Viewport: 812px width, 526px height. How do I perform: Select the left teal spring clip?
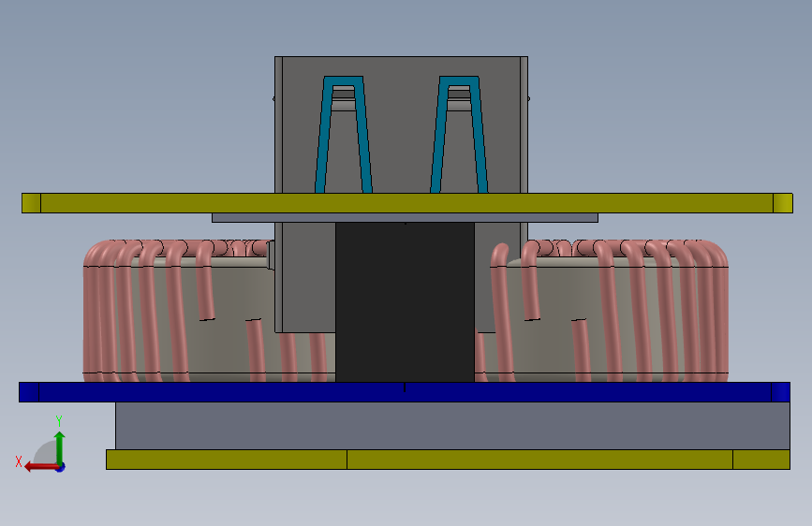coord(344,135)
